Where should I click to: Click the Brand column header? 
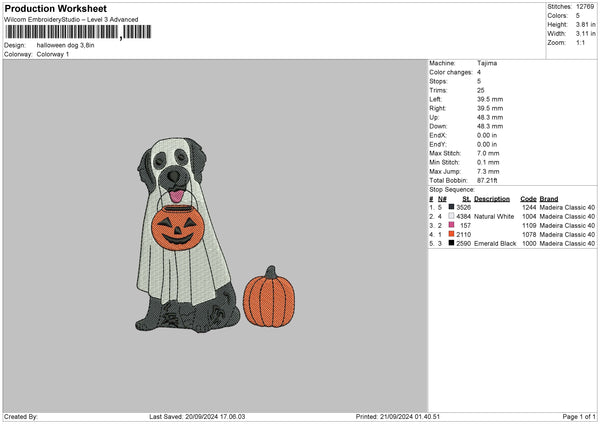(549, 199)
